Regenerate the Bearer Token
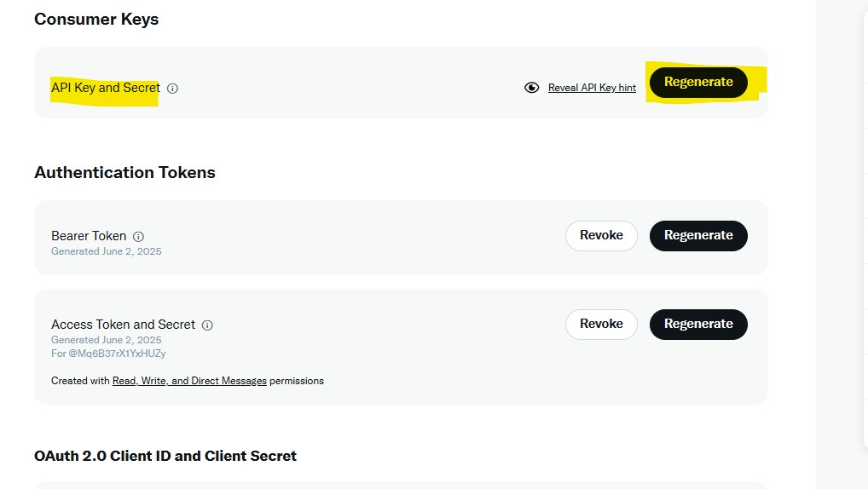The image size is (868, 489). [698, 235]
